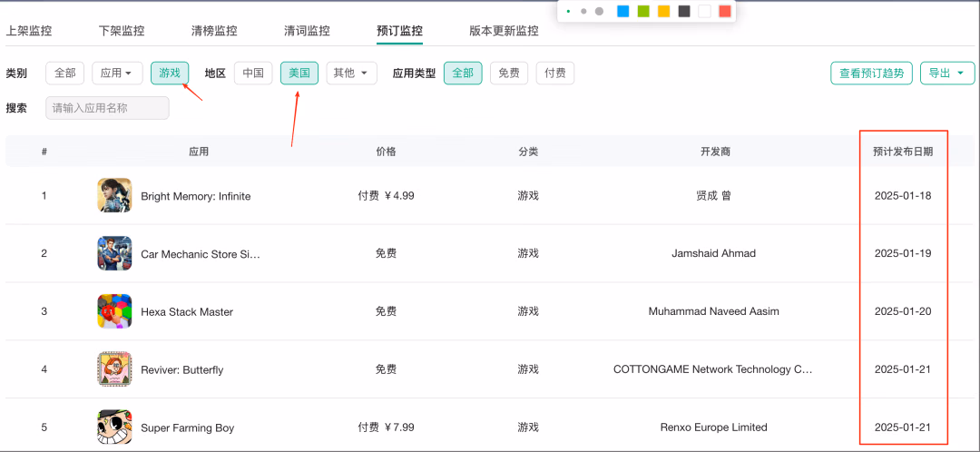The height and width of the screenshot is (452, 980).
Task: Open the 应用 category dropdown
Action: pyautogui.click(x=117, y=74)
